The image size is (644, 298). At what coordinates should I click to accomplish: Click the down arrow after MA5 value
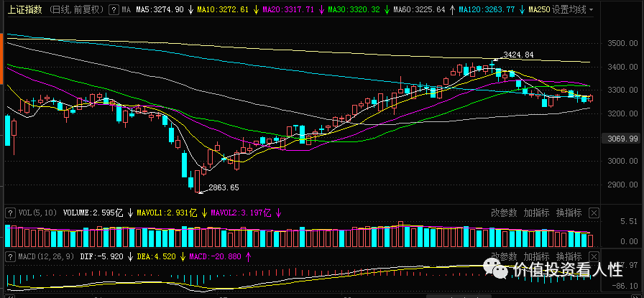click(190, 10)
